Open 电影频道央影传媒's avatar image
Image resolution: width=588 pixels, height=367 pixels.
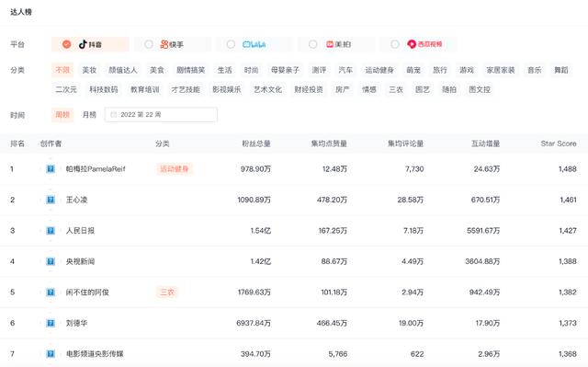pyautogui.click(x=51, y=353)
